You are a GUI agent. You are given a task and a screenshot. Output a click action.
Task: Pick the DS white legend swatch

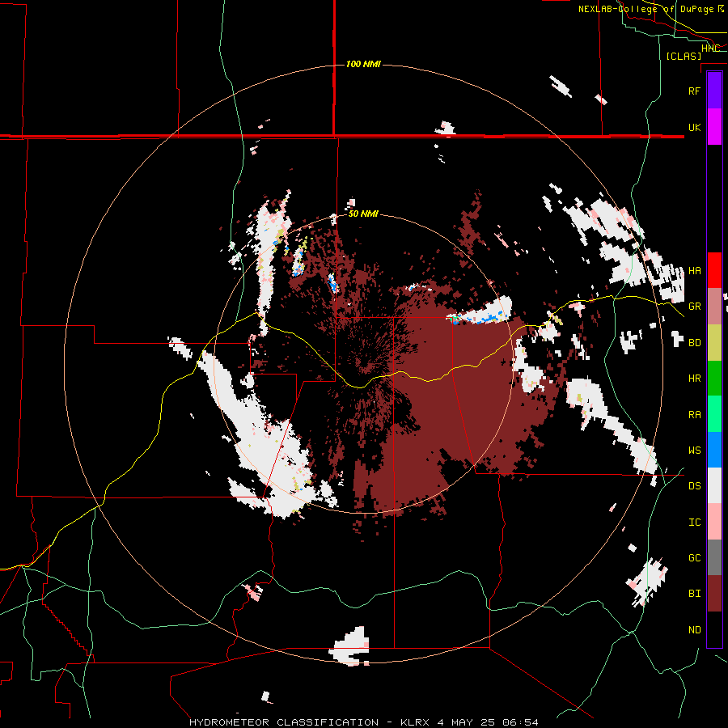click(x=714, y=485)
